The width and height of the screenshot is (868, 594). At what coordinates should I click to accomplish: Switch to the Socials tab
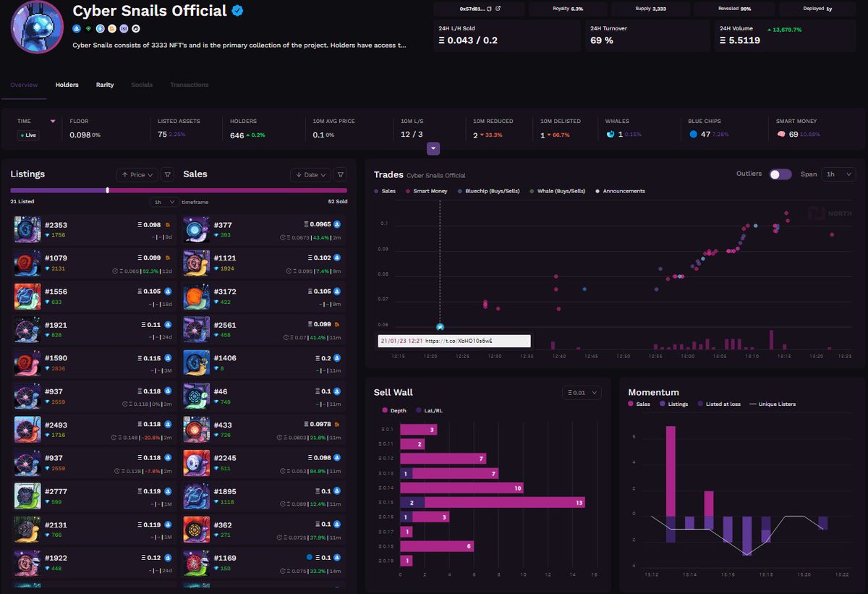[142, 85]
